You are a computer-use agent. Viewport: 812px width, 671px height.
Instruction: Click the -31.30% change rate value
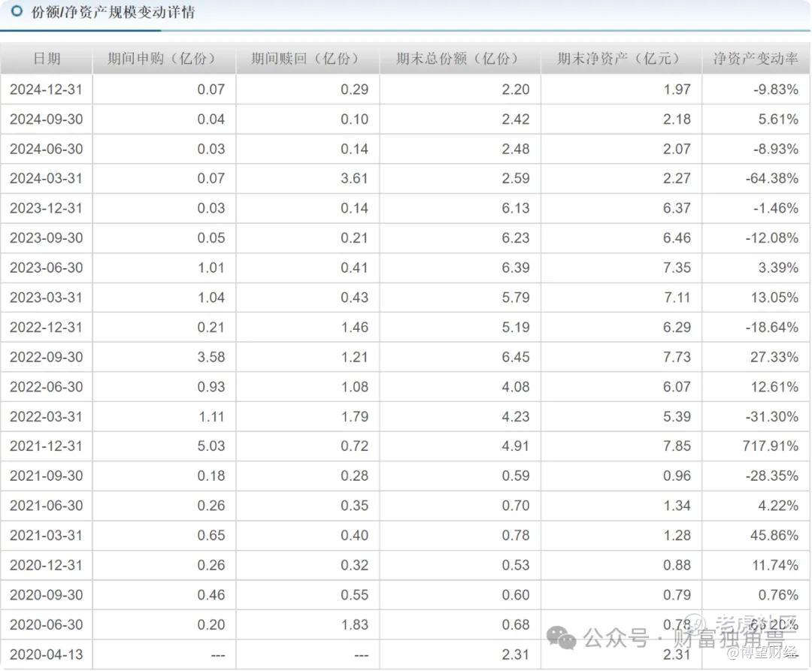772,416
